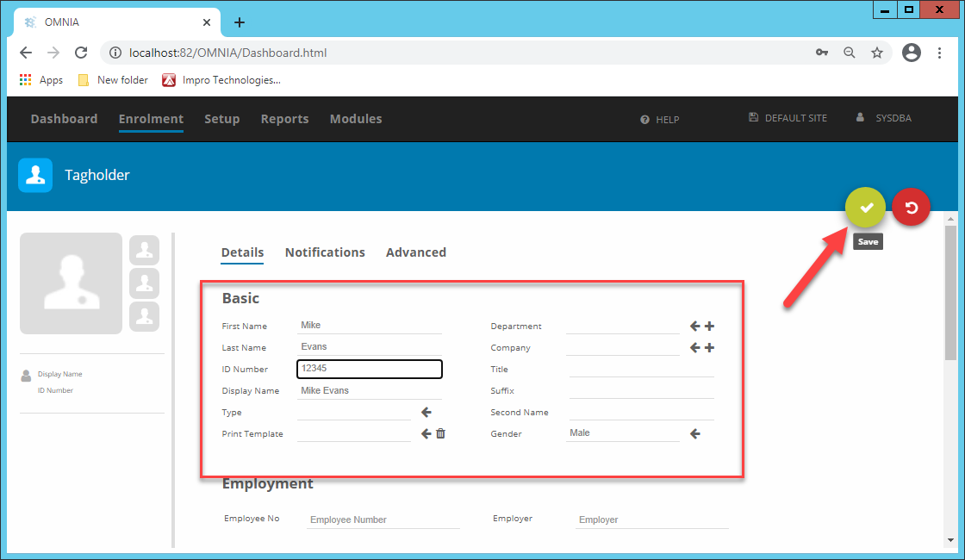The image size is (965, 560).
Task: Click the HELP question mark link
Action: [x=660, y=120]
